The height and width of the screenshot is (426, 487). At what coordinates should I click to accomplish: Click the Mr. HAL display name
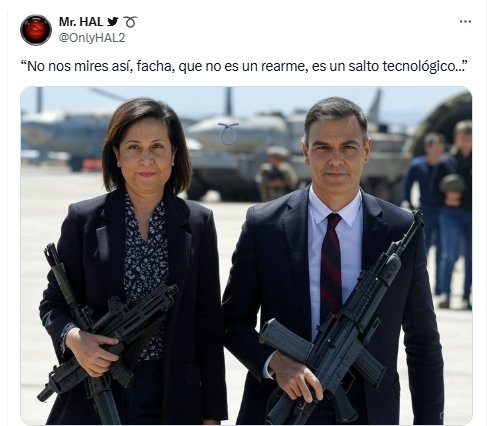point(81,22)
